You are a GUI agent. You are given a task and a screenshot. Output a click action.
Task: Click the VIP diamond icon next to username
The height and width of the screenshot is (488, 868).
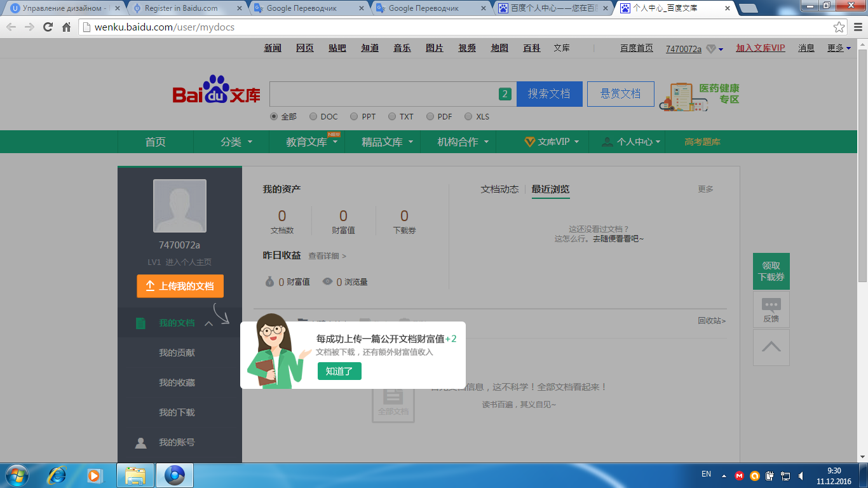711,49
